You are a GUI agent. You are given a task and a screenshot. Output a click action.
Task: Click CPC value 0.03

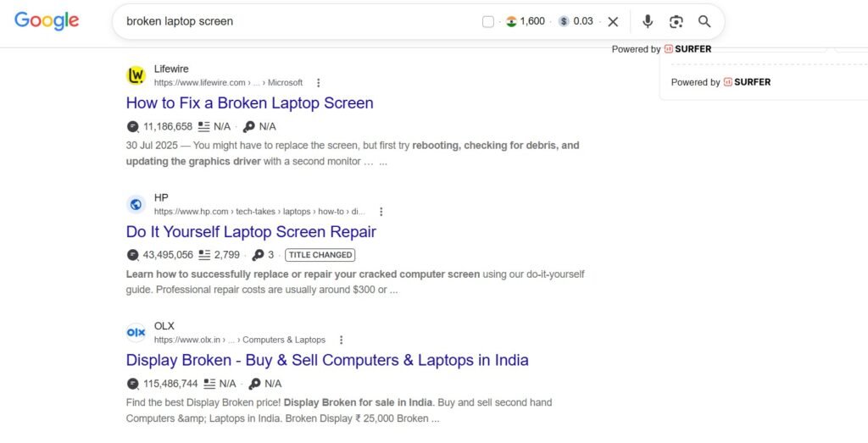[x=583, y=21]
